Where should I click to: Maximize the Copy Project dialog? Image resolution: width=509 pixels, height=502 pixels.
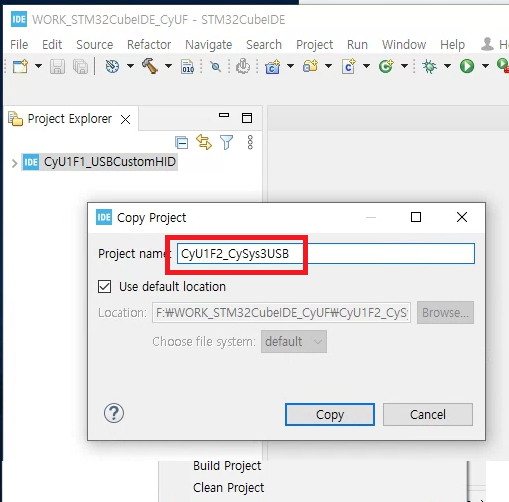416,217
